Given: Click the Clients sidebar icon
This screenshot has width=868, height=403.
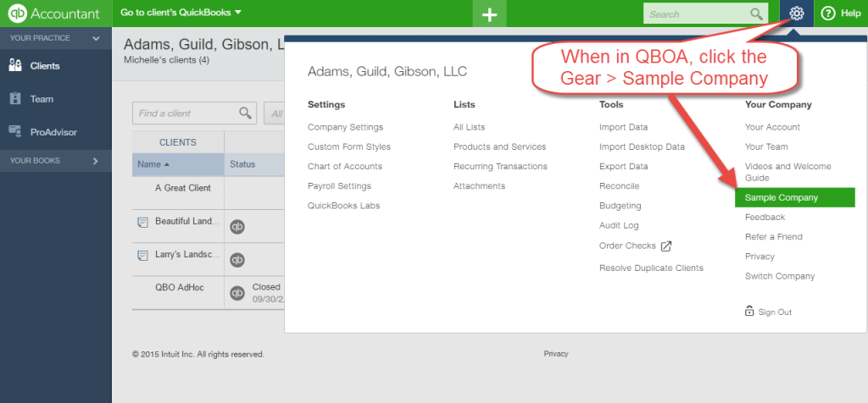Looking at the screenshot, I should [15, 66].
